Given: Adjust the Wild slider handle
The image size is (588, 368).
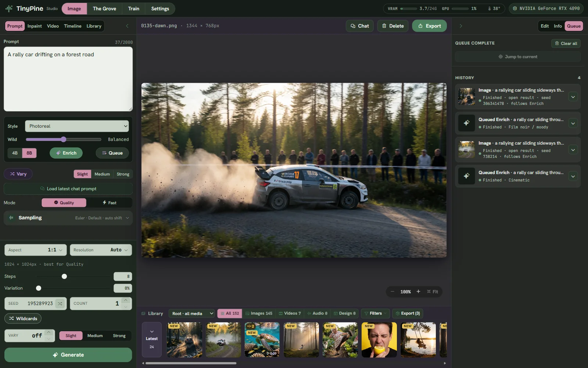Looking at the screenshot, I should (x=64, y=139).
